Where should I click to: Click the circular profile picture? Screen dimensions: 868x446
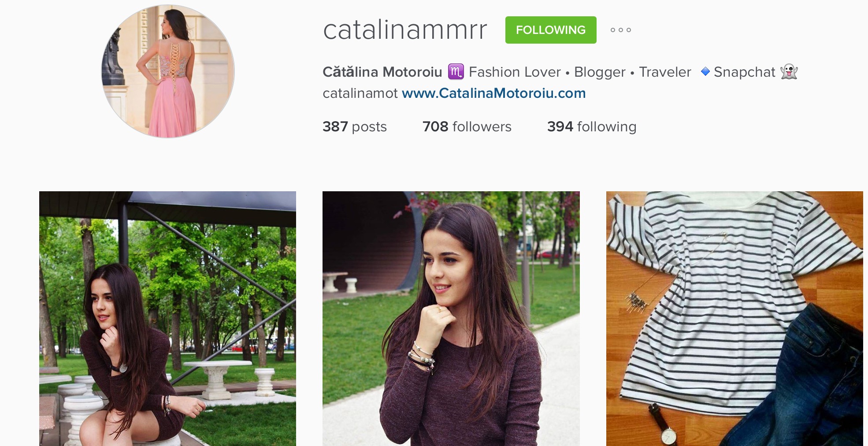point(168,71)
